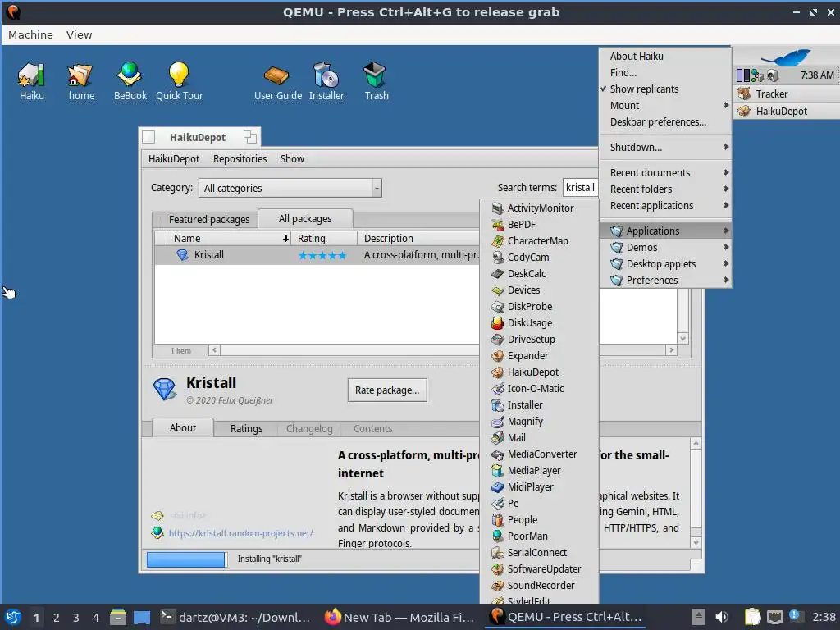Select Find from the Deskbar menu

pos(664,73)
